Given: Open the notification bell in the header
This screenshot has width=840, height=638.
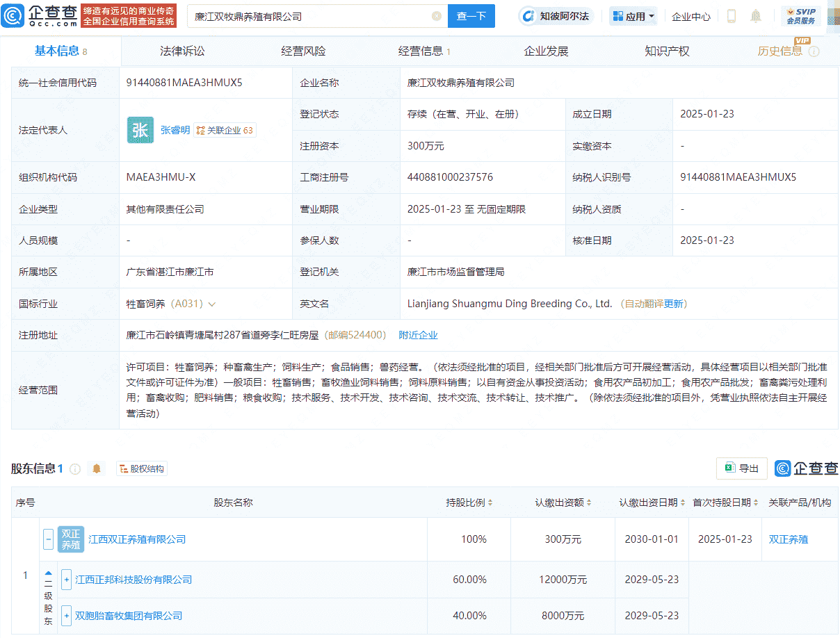Looking at the screenshot, I should (755, 15).
